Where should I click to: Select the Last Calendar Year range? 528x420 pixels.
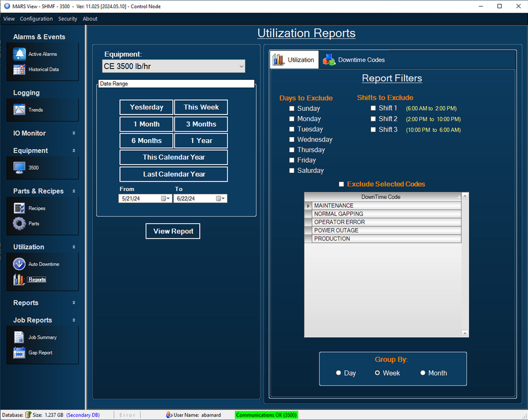[173, 174]
